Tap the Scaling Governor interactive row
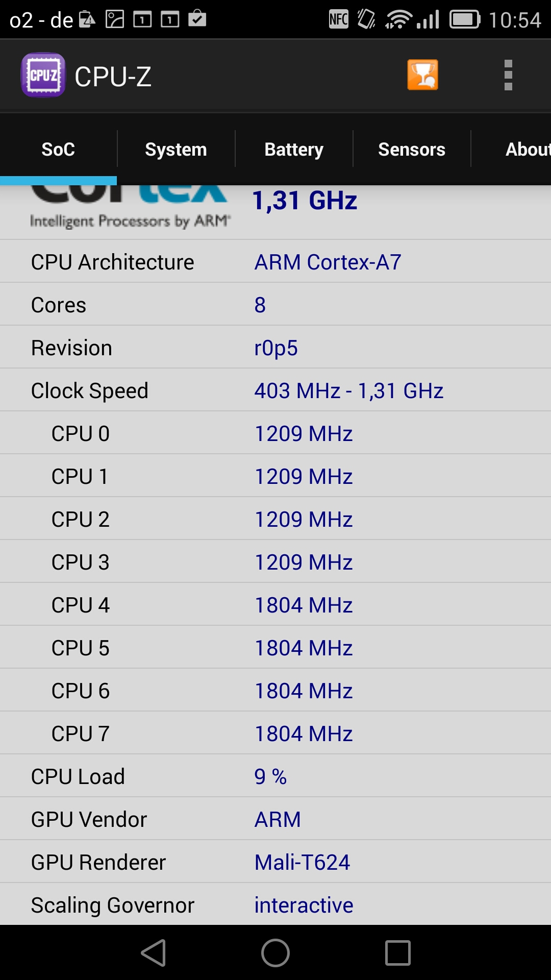Screen dimensions: 551x980 (275, 904)
